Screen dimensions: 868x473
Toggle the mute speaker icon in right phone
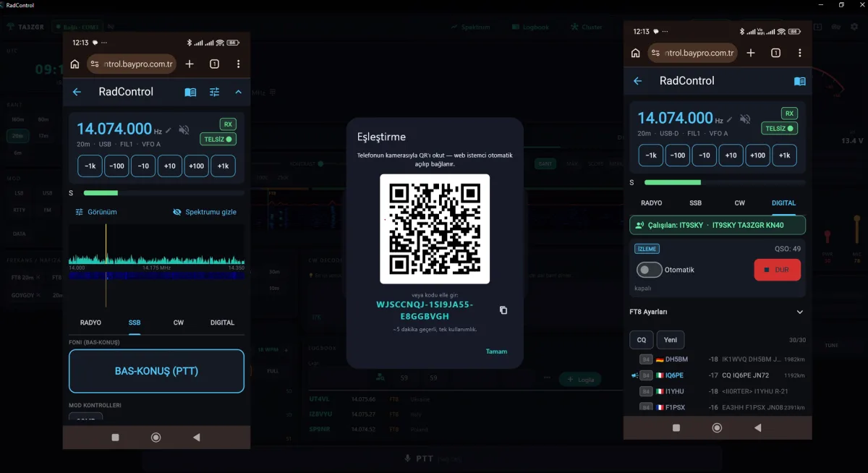tap(745, 119)
